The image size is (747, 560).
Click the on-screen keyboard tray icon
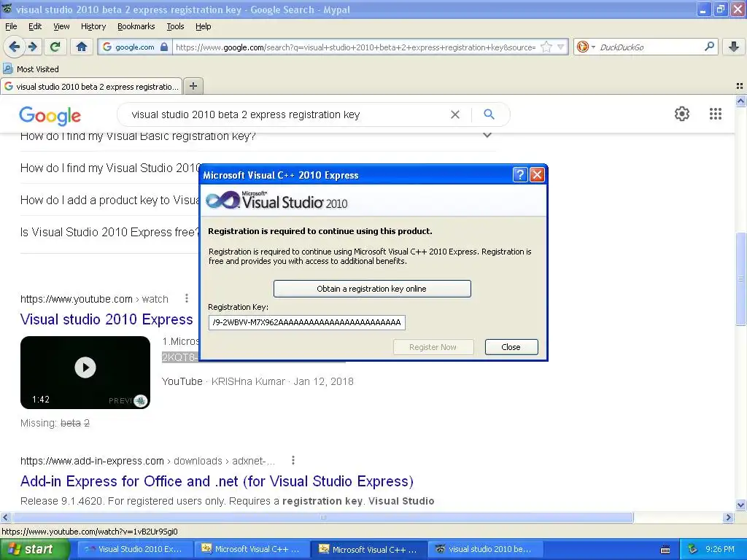tap(665, 550)
